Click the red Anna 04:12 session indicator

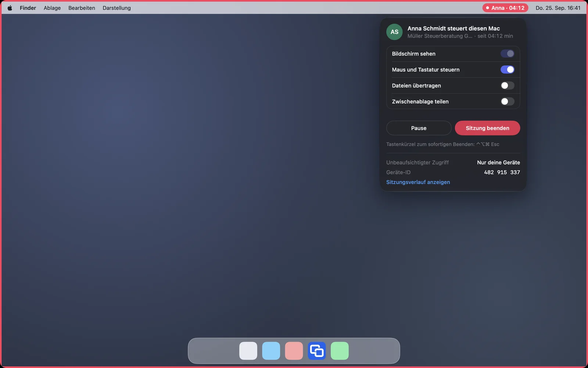505,8
